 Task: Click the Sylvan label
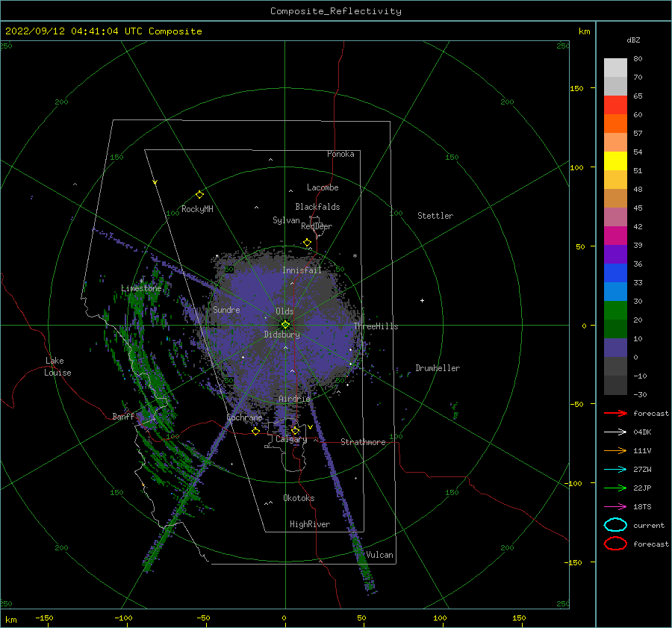coord(286,220)
